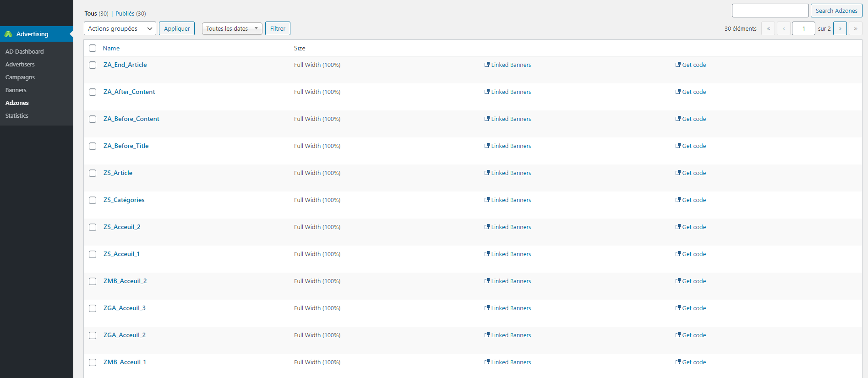Click the Get code icon for ZA_After_Content

(678, 92)
